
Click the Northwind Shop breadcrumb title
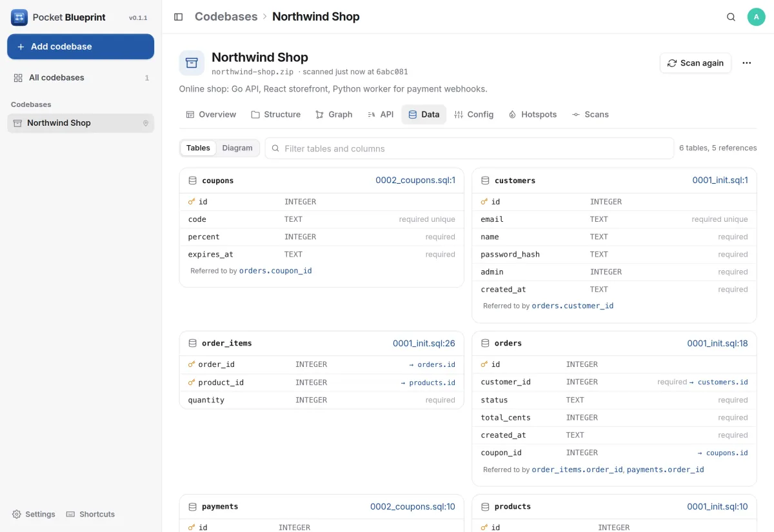pos(316,17)
